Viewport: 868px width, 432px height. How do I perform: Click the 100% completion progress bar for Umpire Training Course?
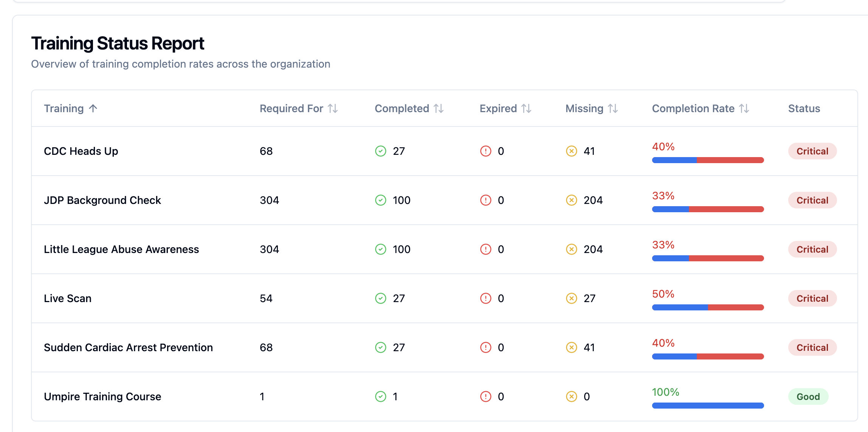[707, 405]
